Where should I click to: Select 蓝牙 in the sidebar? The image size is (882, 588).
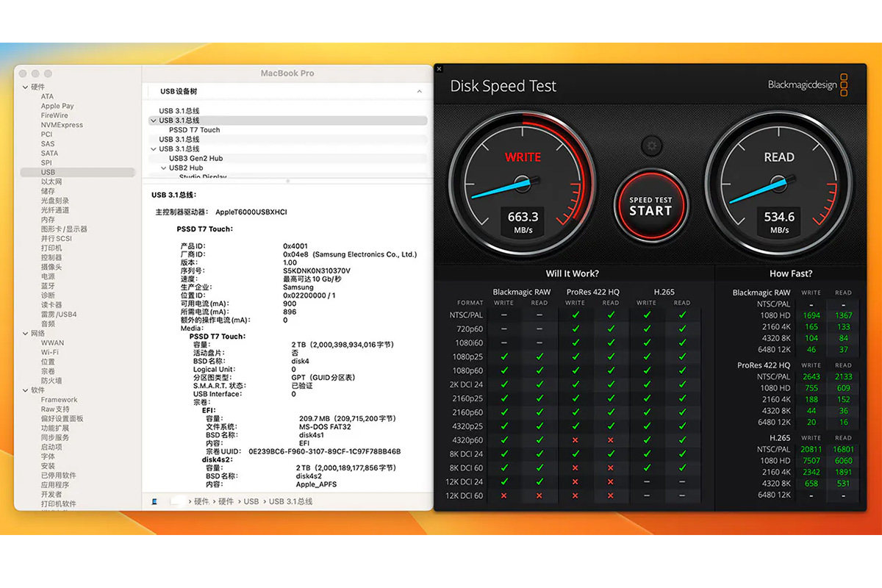tap(48, 286)
